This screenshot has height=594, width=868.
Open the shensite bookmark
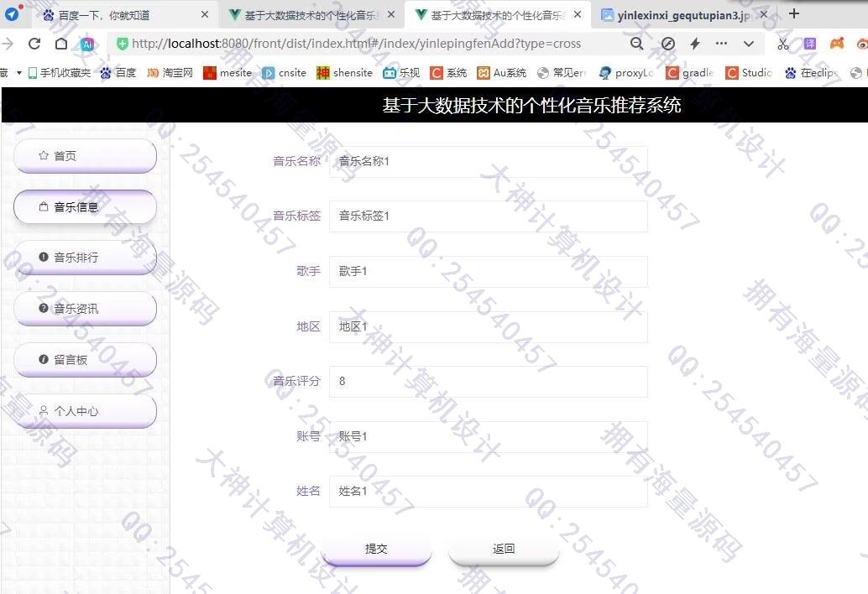344,72
